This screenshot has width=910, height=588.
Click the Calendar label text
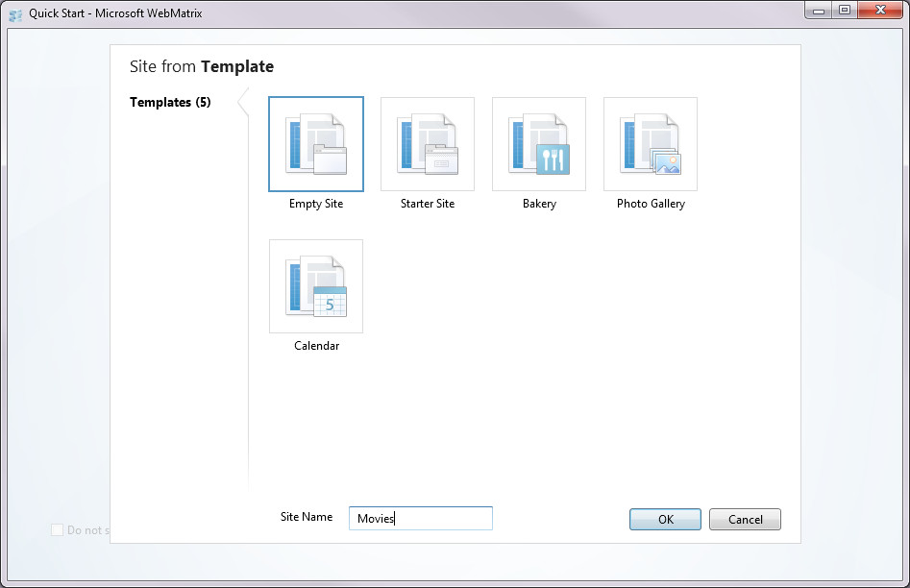pyautogui.click(x=316, y=346)
